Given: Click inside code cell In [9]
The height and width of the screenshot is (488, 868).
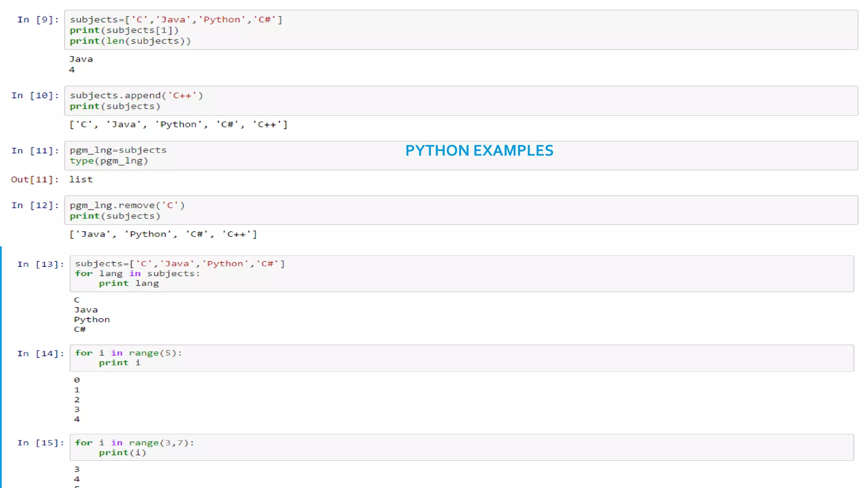Looking at the screenshot, I should 461,30.
